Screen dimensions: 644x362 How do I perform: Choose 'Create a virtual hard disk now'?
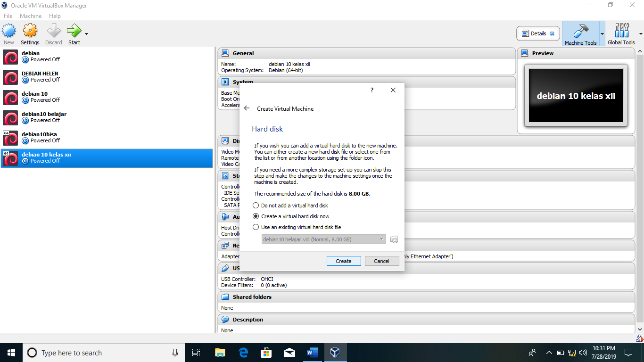coord(291,216)
